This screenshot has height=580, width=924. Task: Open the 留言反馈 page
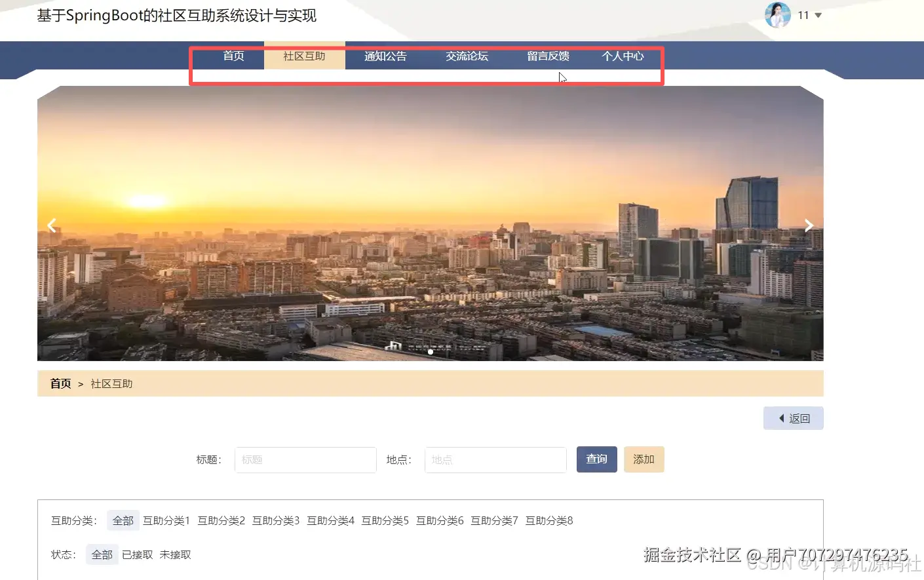[x=548, y=56]
